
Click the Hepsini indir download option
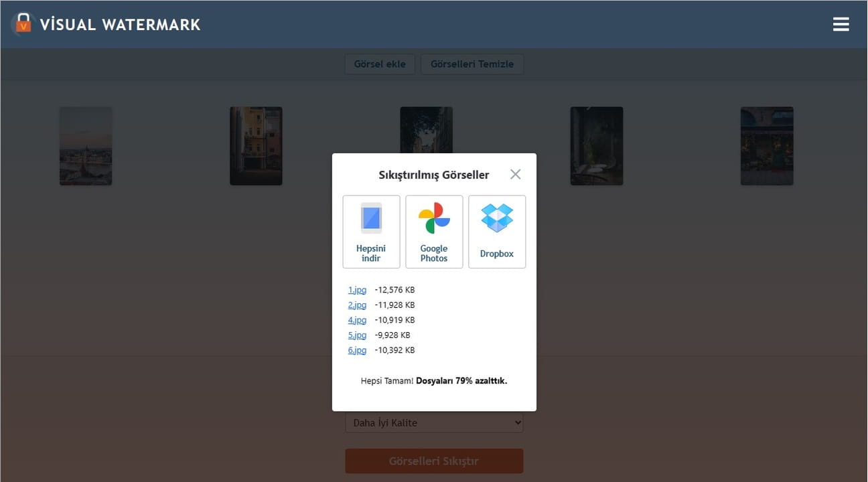[x=371, y=232]
